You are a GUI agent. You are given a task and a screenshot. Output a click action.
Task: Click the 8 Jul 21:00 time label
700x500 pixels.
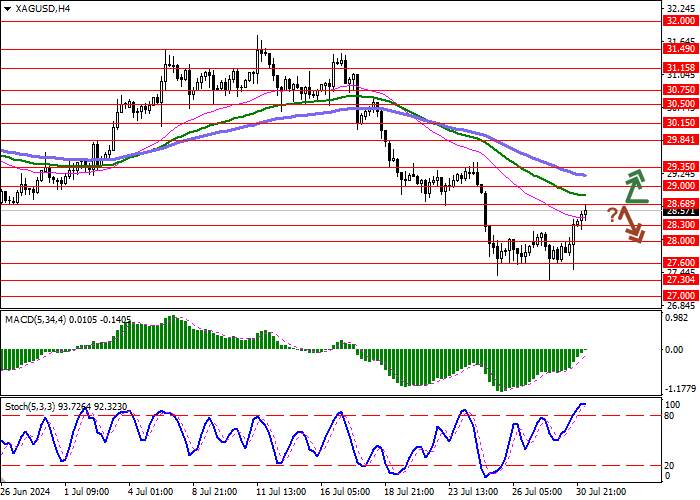pos(214,492)
